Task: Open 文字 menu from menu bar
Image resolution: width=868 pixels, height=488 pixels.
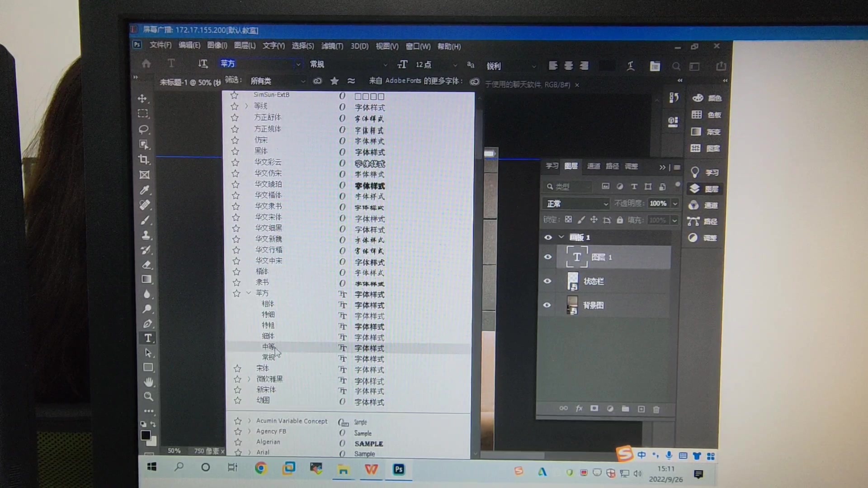Action: [x=273, y=46]
